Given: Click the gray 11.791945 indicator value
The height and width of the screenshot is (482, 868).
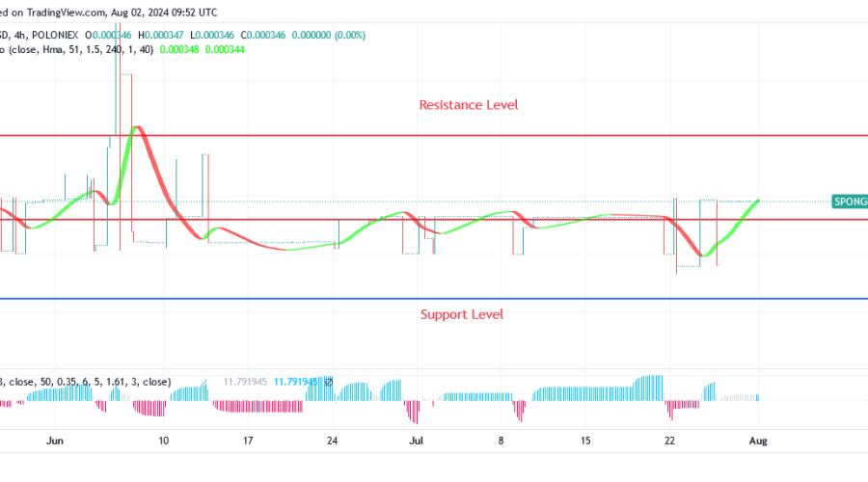Looking at the screenshot, I should tap(245, 382).
